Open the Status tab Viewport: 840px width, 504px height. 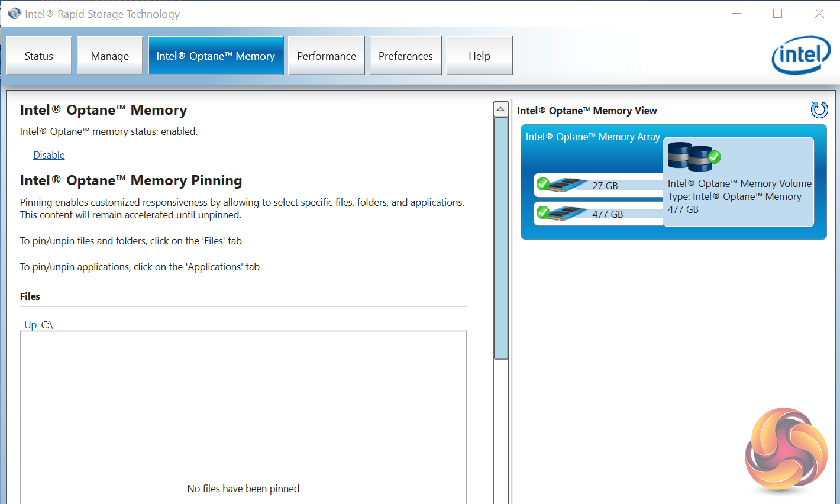[x=39, y=56]
